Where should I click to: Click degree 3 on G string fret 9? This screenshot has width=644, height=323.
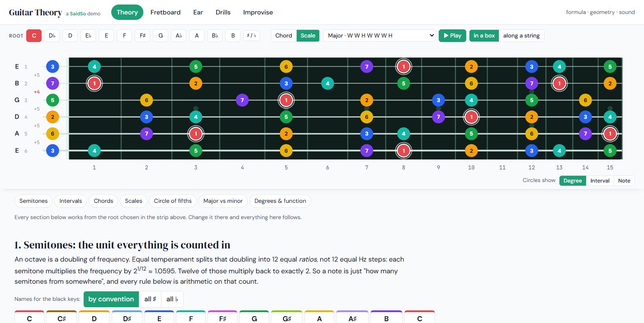pyautogui.click(x=438, y=100)
